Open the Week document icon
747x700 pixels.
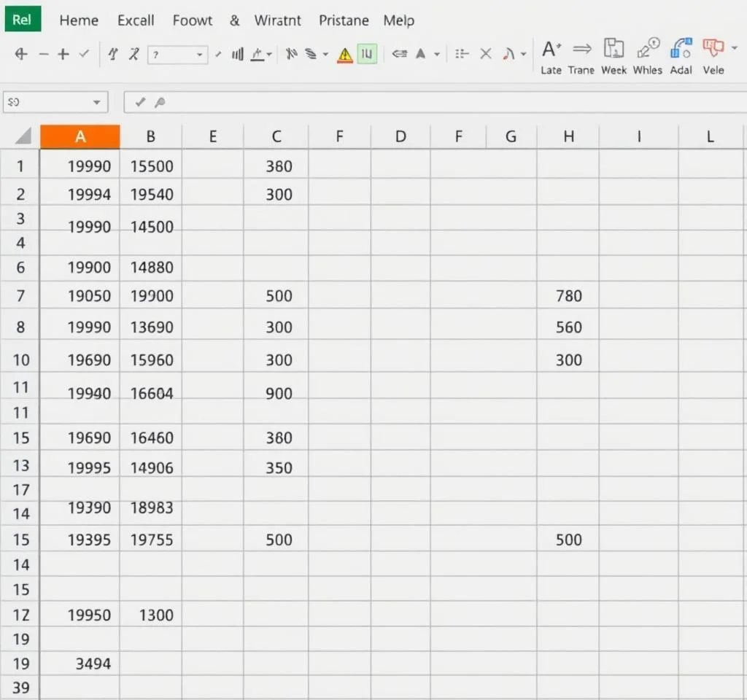(x=614, y=50)
